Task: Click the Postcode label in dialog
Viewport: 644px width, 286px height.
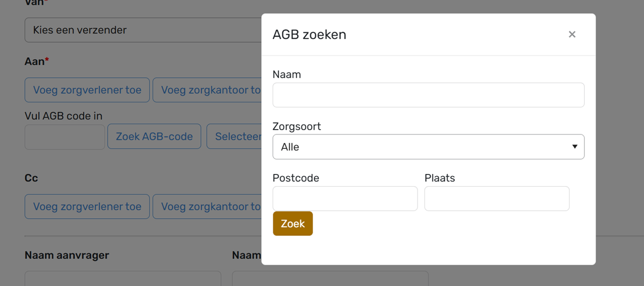Action: click(296, 178)
